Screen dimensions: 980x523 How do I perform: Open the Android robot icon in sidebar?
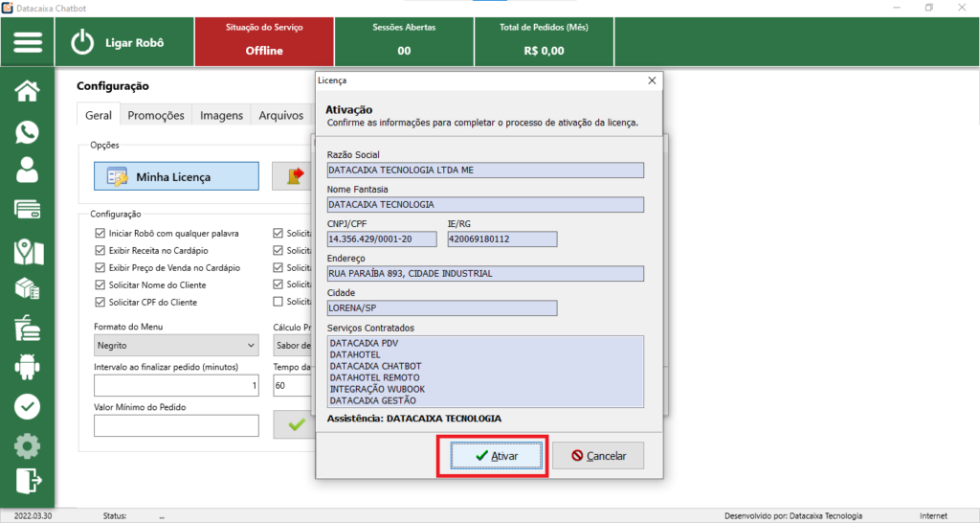(28, 367)
